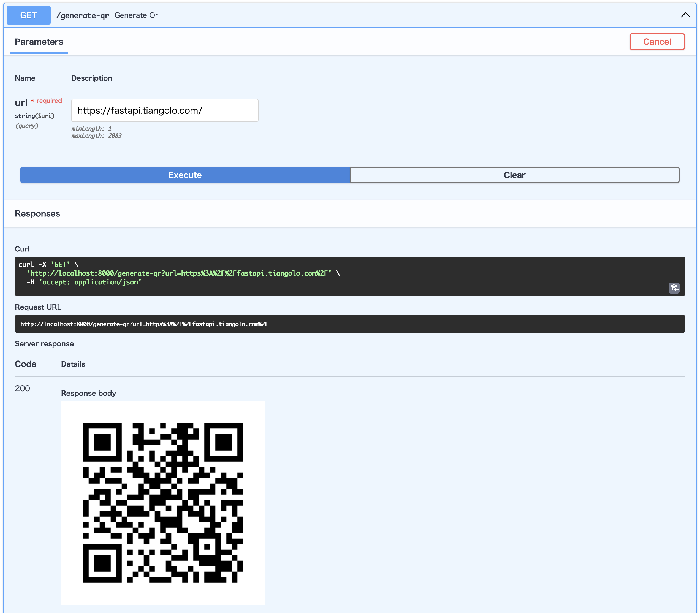
Task: Click the /generate-qr endpoint path
Action: coord(82,15)
